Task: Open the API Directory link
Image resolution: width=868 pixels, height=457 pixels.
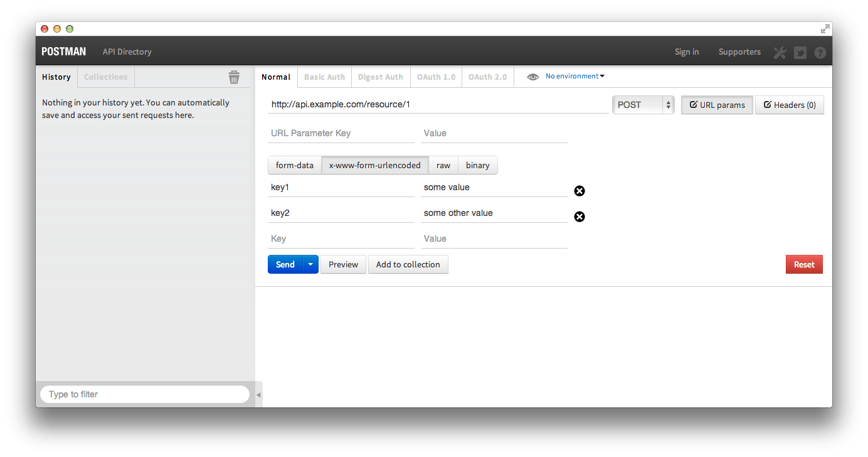Action: tap(127, 52)
